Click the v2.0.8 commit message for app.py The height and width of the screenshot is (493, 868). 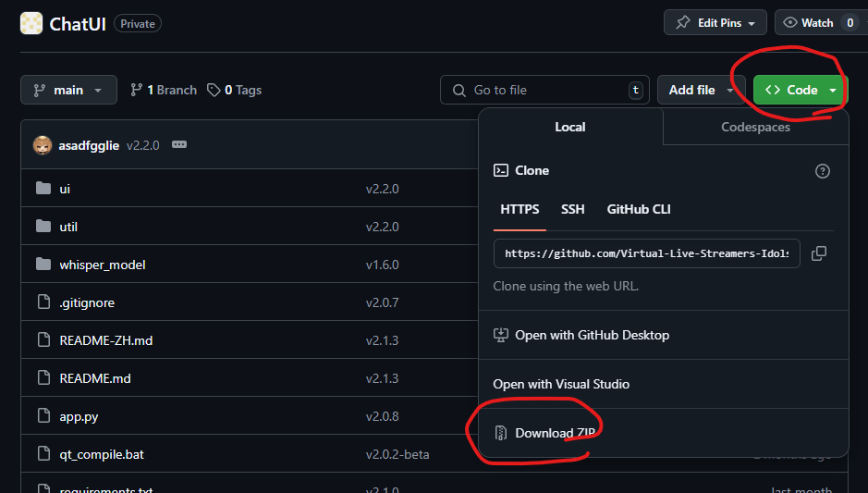point(383,416)
